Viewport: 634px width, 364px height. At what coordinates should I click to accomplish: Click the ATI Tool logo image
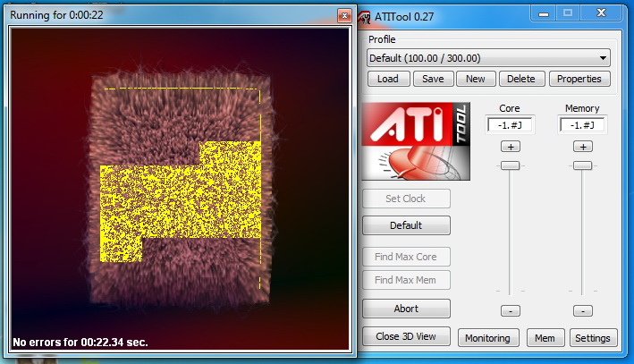coord(416,140)
